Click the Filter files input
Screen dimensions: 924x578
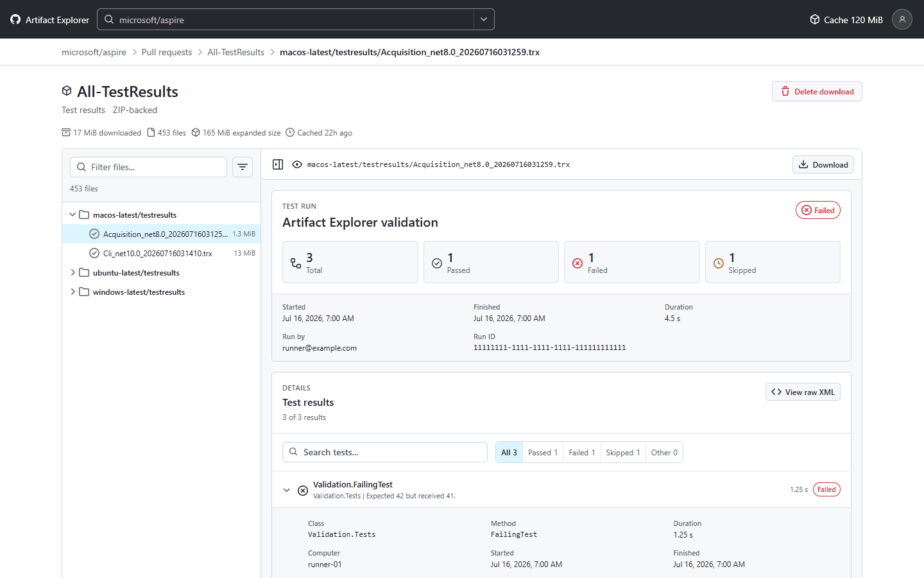coord(148,167)
